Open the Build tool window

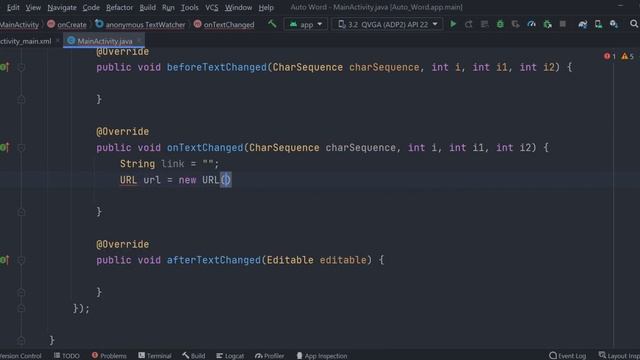pyautogui.click(x=194, y=356)
